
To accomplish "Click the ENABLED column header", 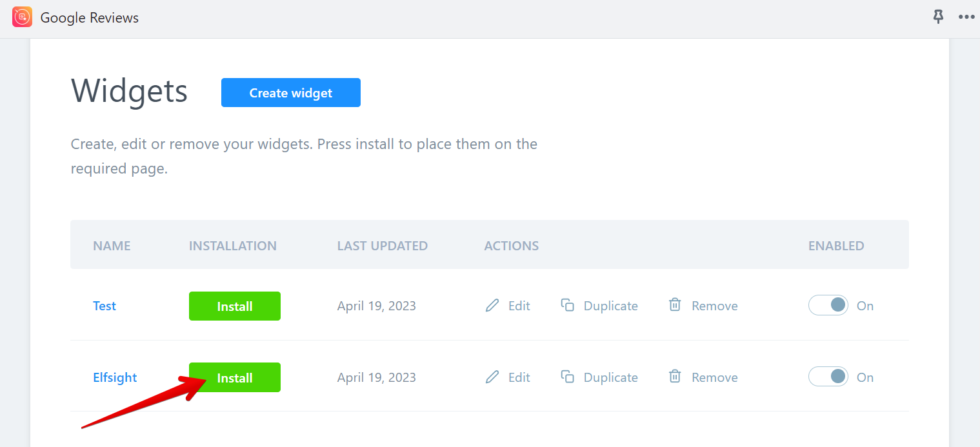I will 836,245.
